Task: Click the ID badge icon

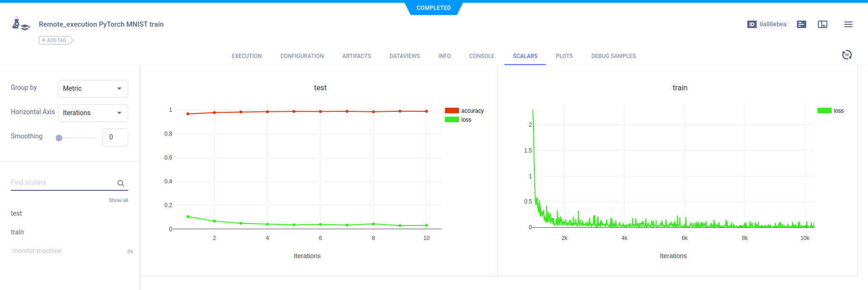Action: (x=751, y=24)
